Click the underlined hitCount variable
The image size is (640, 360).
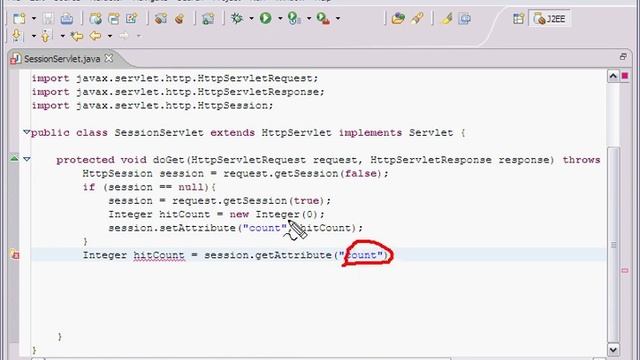tap(159, 255)
